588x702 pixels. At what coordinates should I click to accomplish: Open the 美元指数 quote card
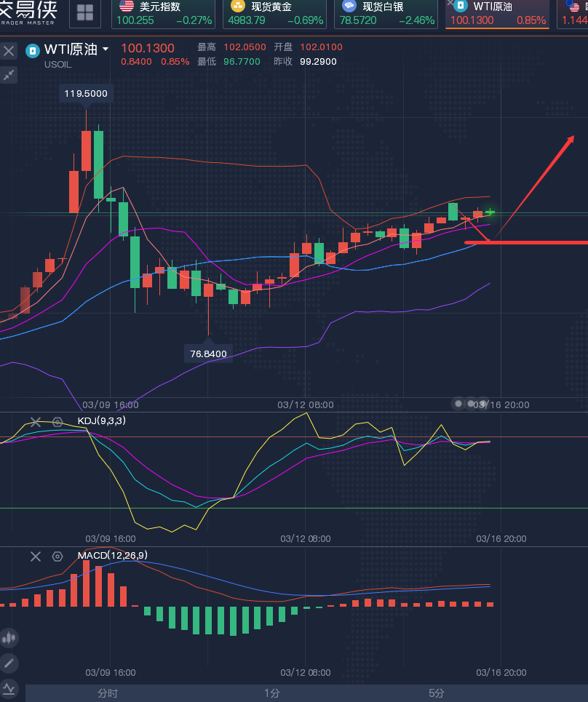pyautogui.click(x=164, y=13)
